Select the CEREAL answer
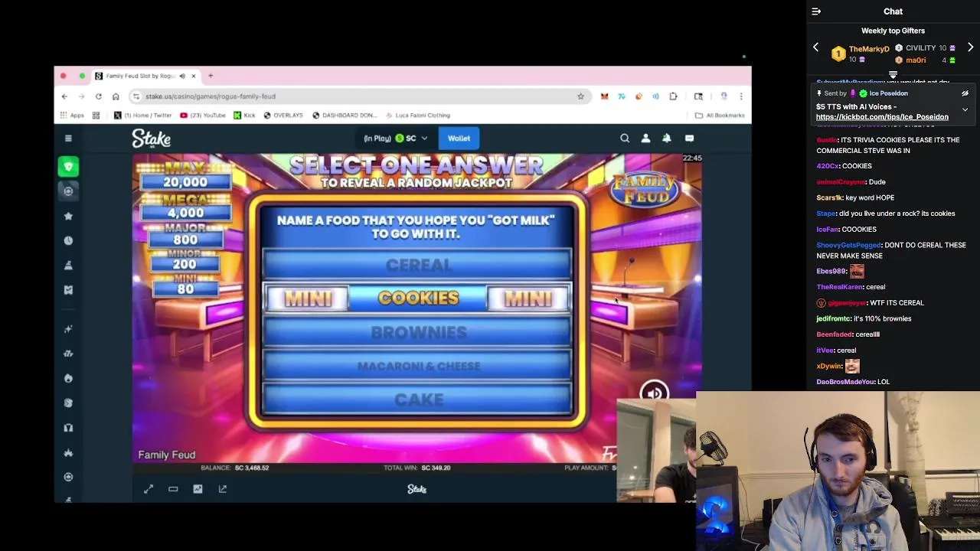This screenshot has height=551, width=980. 418,265
